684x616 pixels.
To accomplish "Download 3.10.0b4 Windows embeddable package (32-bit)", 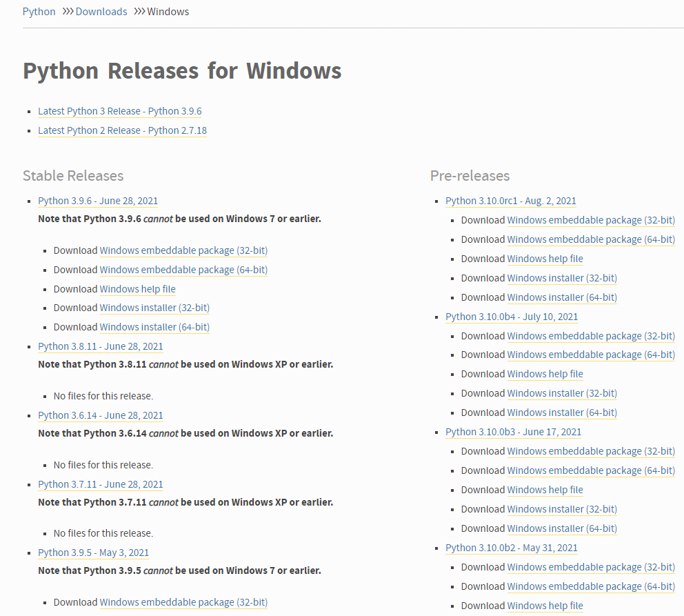I will [x=591, y=336].
